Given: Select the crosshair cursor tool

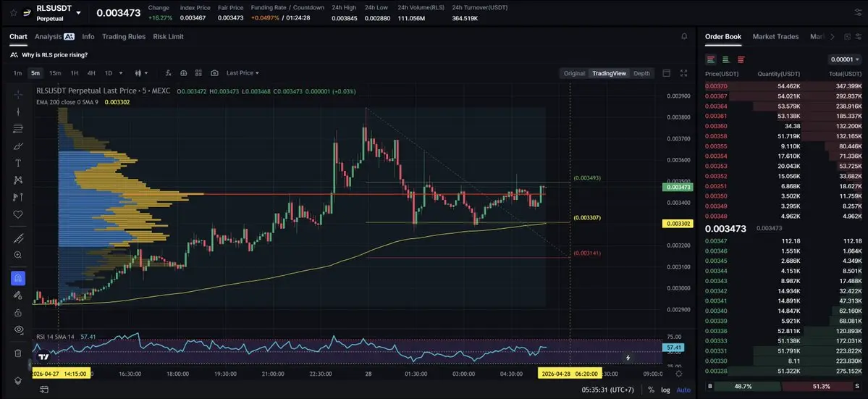Looking at the screenshot, I should (18, 95).
